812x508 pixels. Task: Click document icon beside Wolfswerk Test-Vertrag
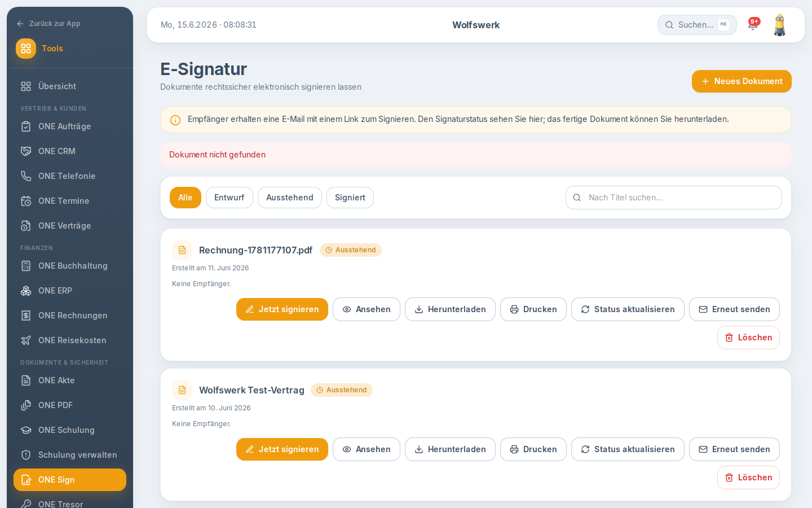pos(182,390)
